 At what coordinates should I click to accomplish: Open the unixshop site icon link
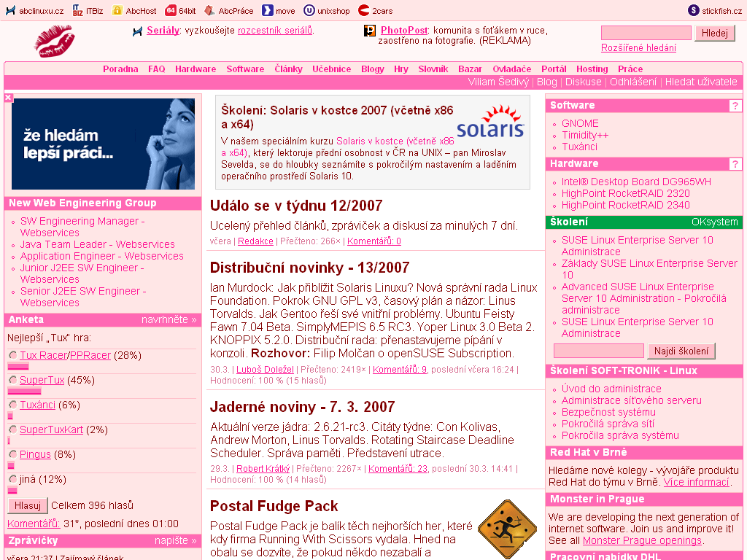(309, 10)
